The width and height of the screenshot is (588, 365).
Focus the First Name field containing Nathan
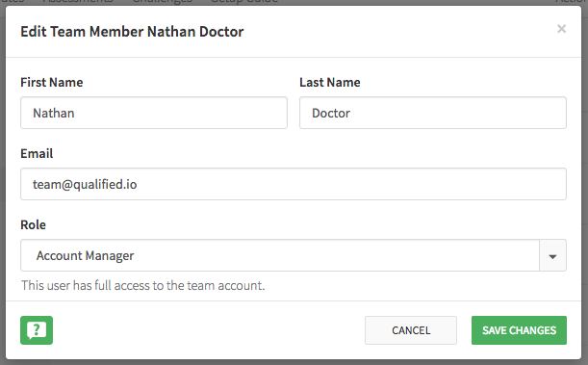pyautogui.click(x=154, y=113)
